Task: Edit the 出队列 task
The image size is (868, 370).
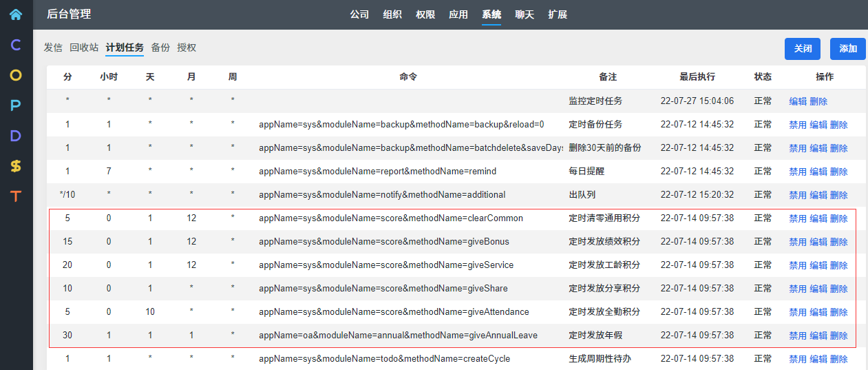Action: click(x=818, y=195)
